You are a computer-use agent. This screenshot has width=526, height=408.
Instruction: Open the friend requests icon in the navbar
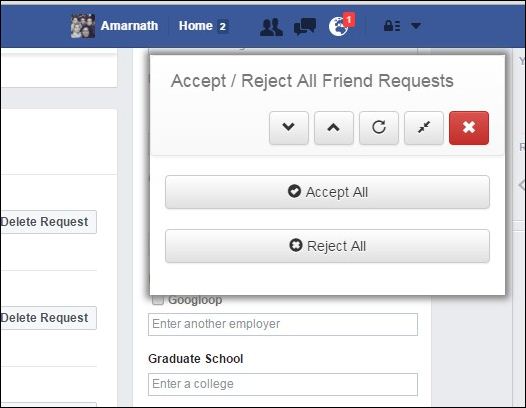pos(271,27)
